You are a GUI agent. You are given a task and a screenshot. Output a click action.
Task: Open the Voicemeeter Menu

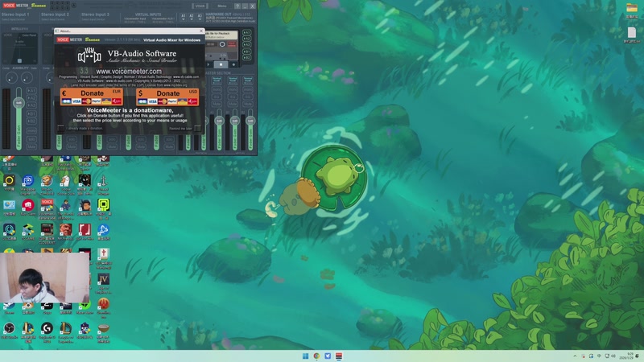pos(222,6)
